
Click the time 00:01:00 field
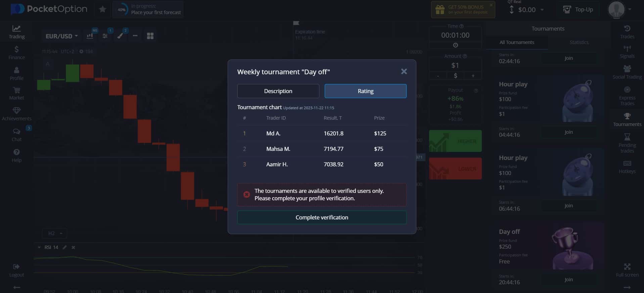pos(455,35)
